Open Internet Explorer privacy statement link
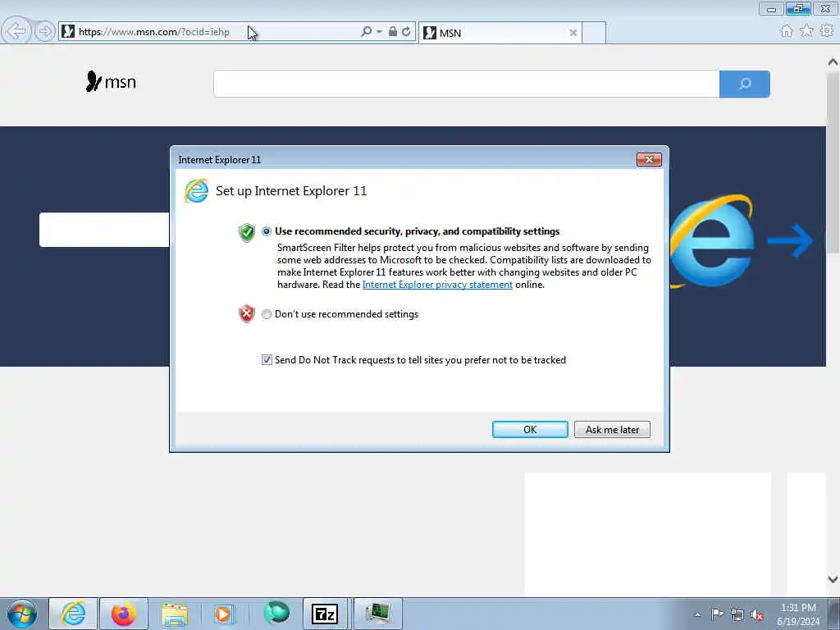 (x=437, y=285)
